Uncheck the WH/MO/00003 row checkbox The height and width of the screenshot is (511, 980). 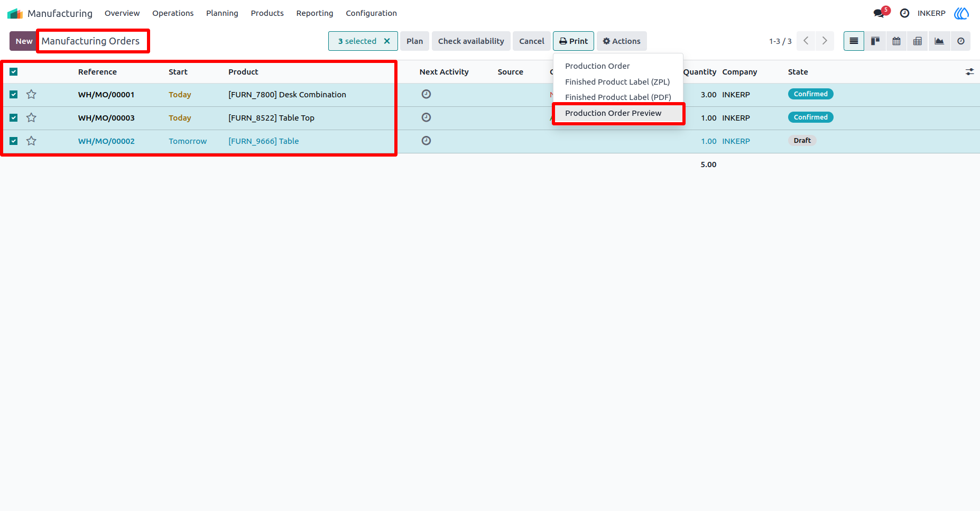tap(14, 118)
